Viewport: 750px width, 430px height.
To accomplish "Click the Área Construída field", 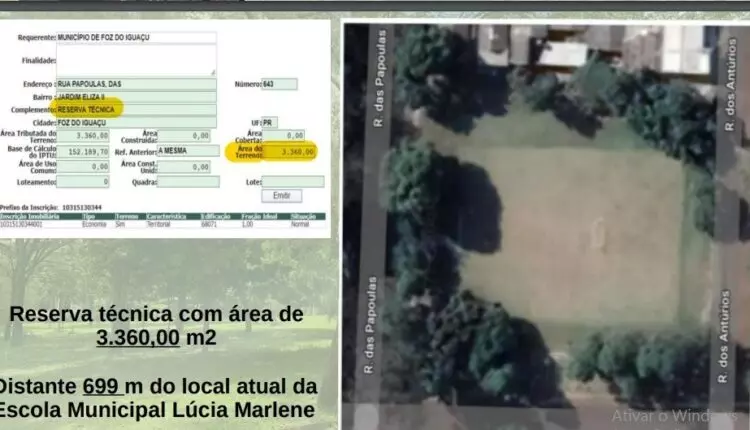I will 185,135.
